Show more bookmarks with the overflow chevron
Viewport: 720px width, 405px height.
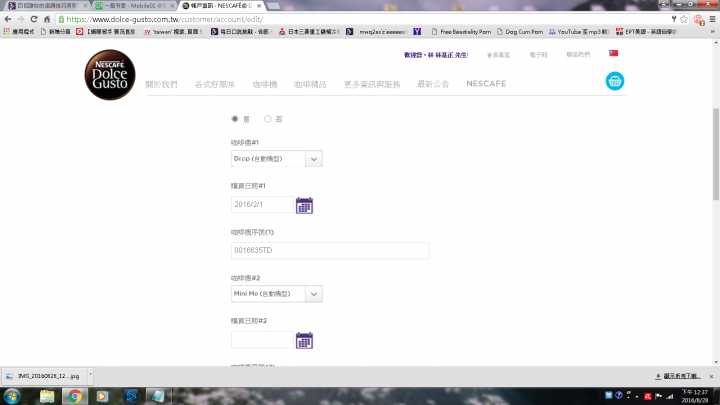713,32
